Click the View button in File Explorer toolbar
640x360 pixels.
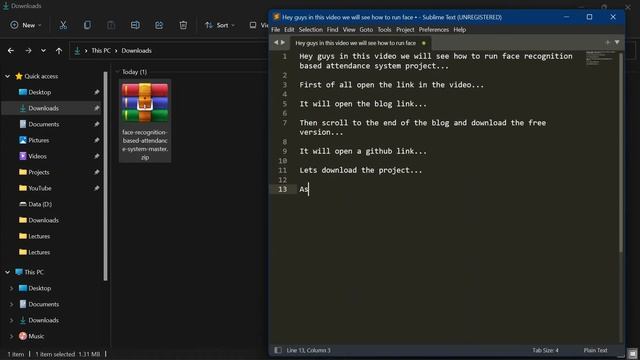click(x=259, y=25)
